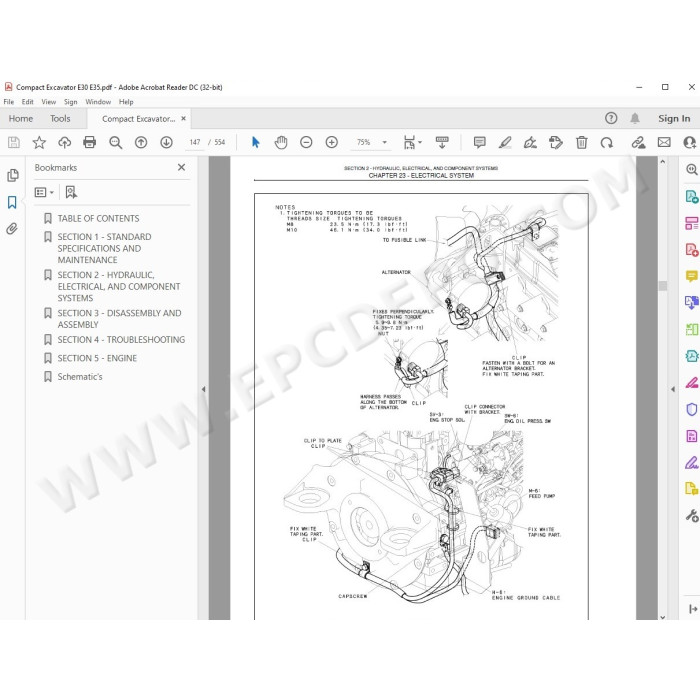Open the fit page options tool
Viewport: 700px width, 700px height.
tap(412, 142)
